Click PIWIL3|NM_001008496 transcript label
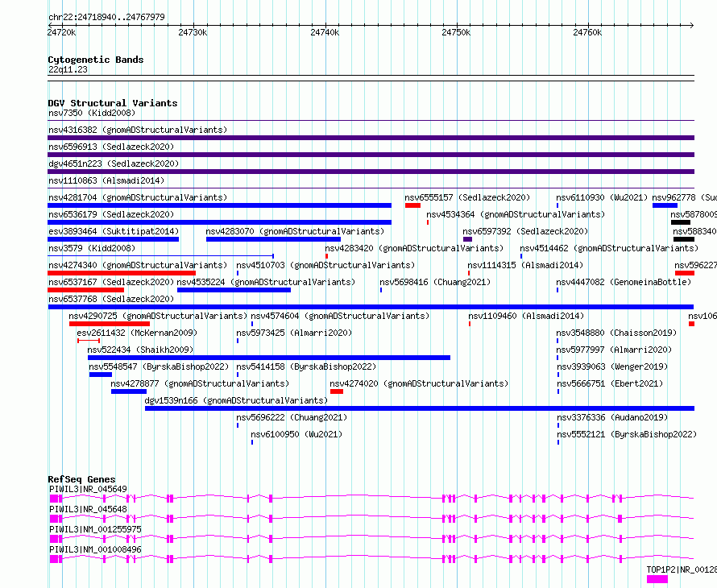Screen dimensions: 717x588 (96, 549)
